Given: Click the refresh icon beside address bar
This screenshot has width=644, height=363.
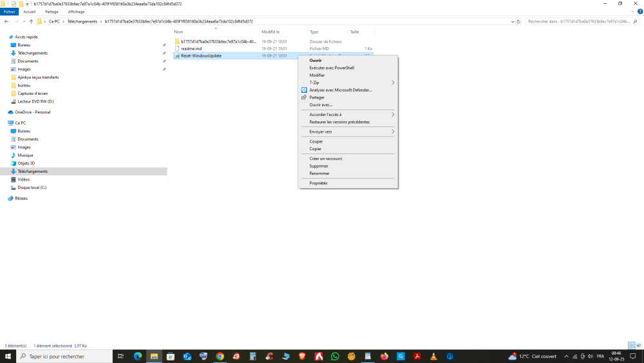Looking at the screenshot, I should pyautogui.click(x=519, y=21).
